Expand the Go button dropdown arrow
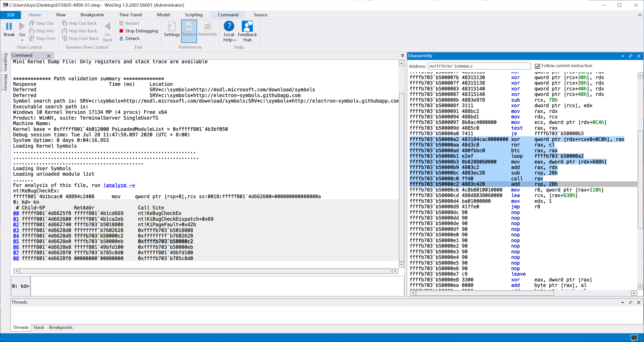Screen dimensions: 644x342 (22, 40)
